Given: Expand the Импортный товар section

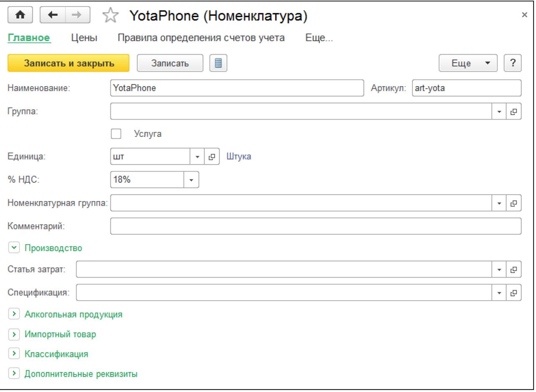Looking at the screenshot, I should 13,335.
